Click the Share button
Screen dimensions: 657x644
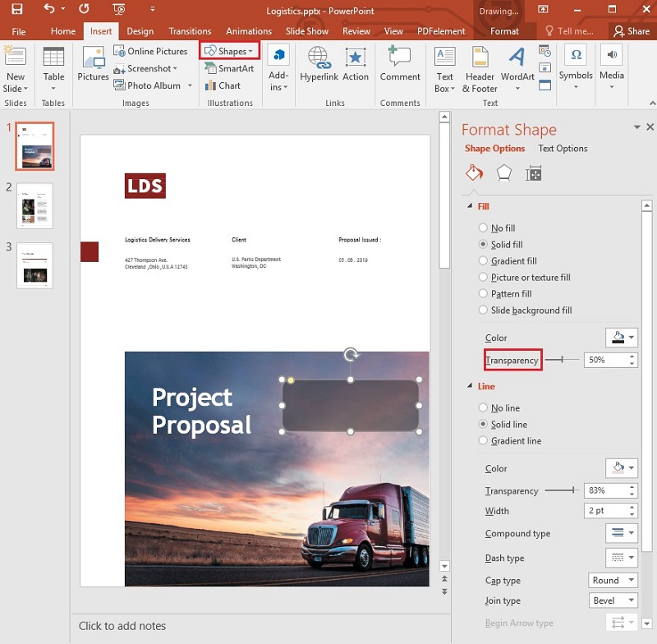click(632, 31)
